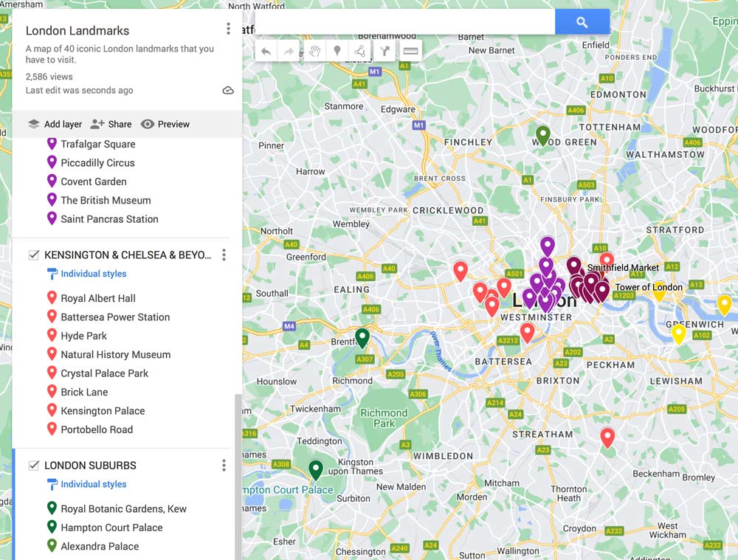Select the Draw a line tool
The width and height of the screenshot is (738, 560).
(360, 51)
